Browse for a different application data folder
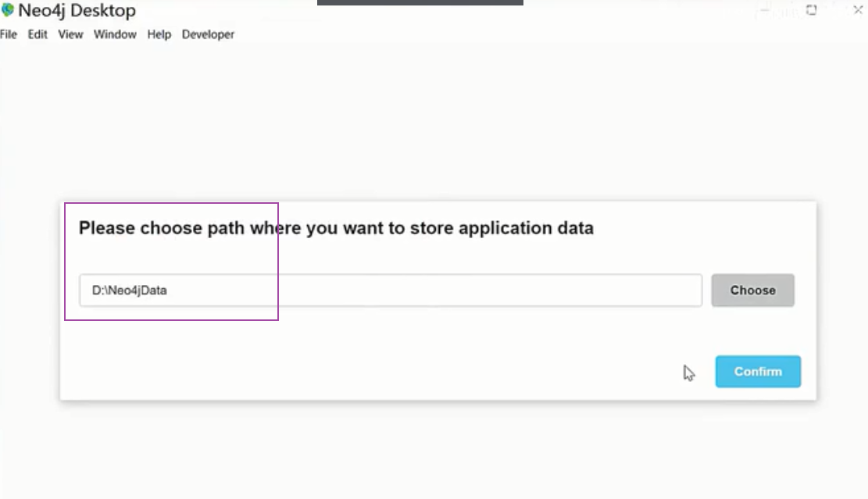Image resolution: width=868 pixels, height=499 pixels. tap(752, 290)
